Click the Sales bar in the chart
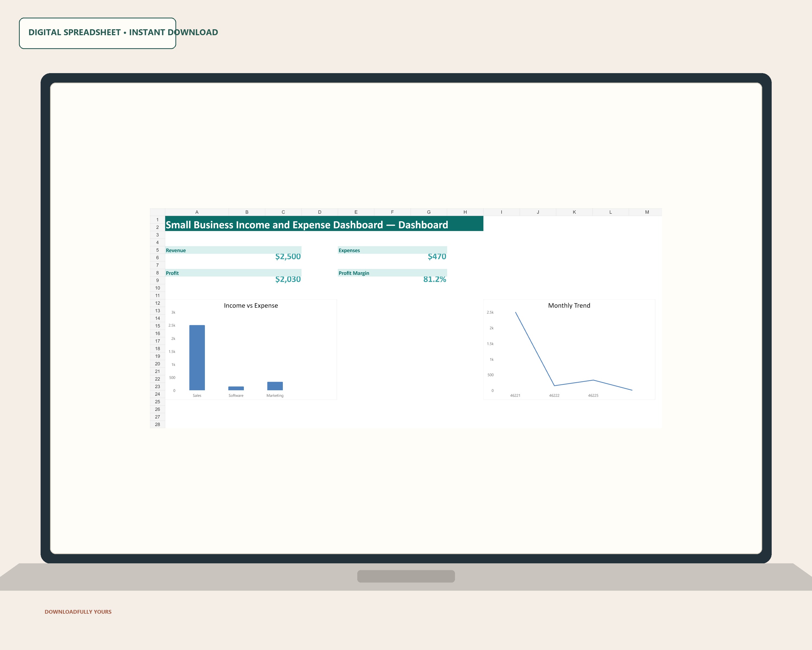 (x=197, y=357)
